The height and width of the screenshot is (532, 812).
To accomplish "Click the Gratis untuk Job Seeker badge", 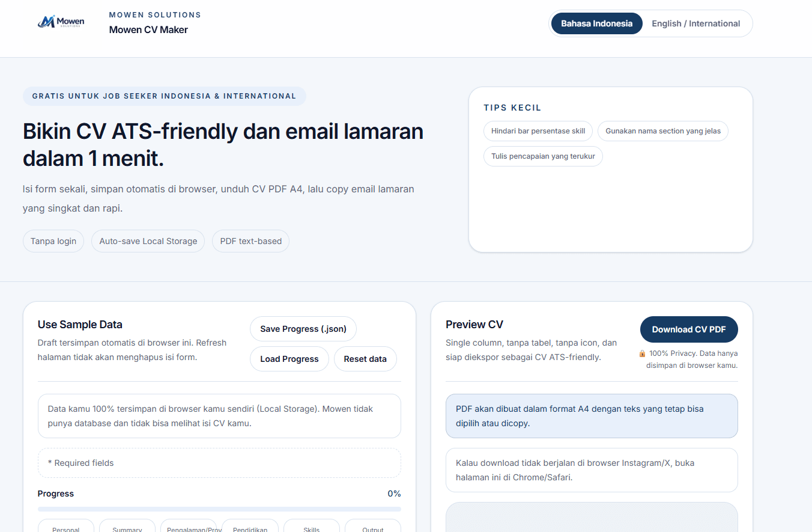I will [x=165, y=96].
